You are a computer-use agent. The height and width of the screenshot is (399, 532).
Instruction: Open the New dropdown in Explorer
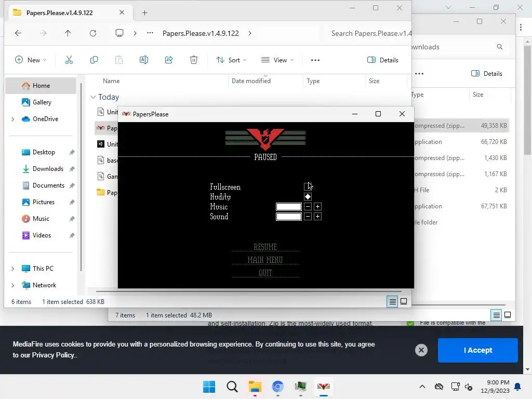(31, 60)
